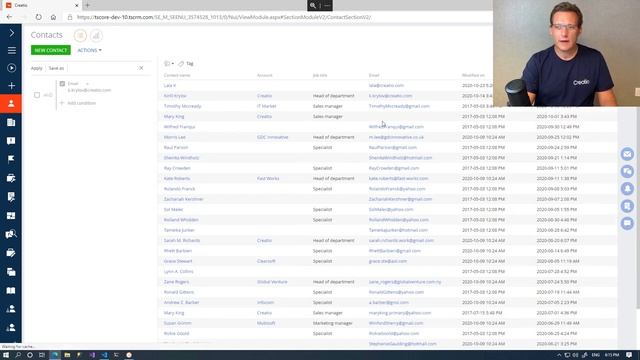Sort by Contact name column header
The width and height of the screenshot is (640, 360).
click(177, 76)
